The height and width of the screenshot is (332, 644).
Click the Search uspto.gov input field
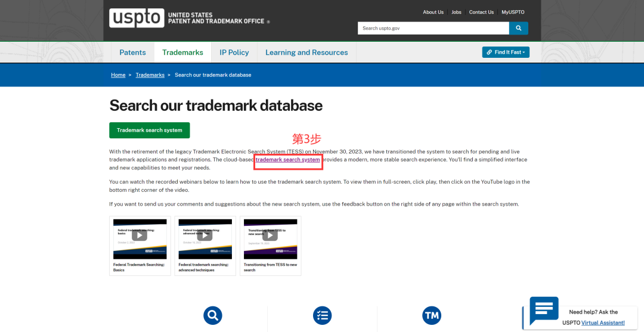click(434, 29)
